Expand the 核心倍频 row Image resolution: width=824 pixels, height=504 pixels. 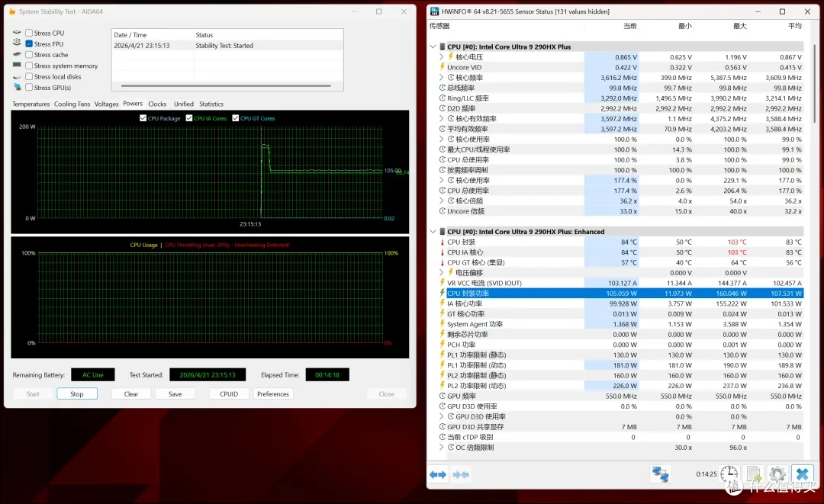point(442,201)
